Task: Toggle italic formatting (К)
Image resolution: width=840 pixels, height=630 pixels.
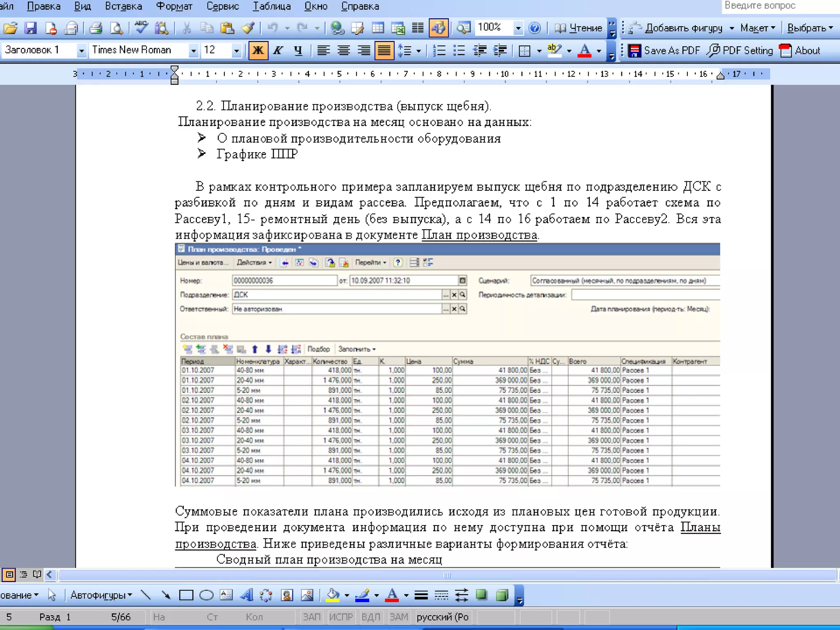Action: tap(278, 50)
